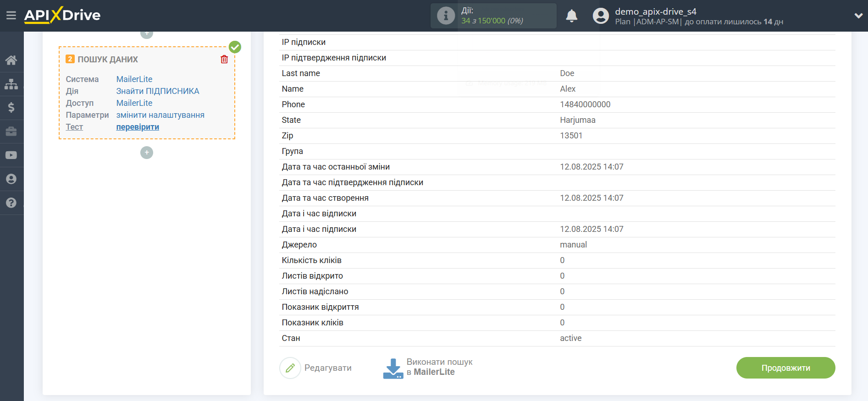Open the help question mark icon
The width and height of the screenshot is (868, 401).
[11, 203]
